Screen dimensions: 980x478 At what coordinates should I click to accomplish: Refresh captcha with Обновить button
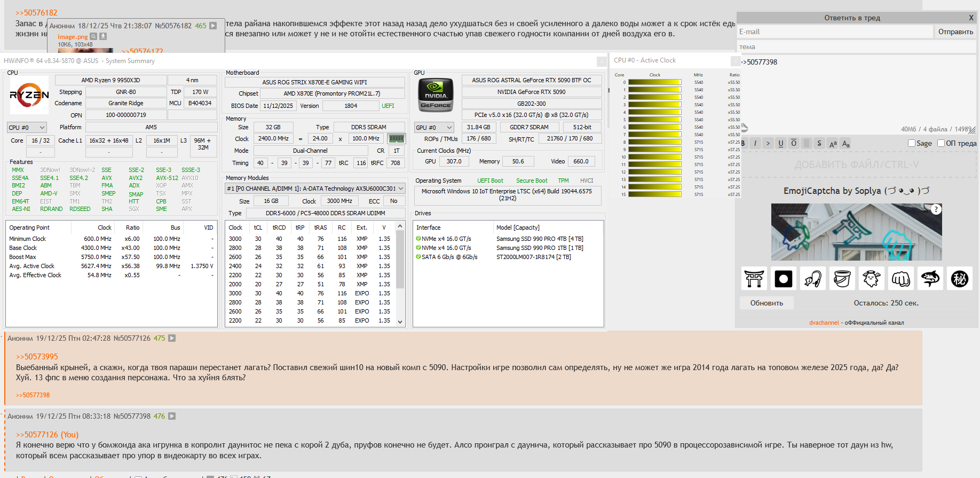tap(766, 303)
